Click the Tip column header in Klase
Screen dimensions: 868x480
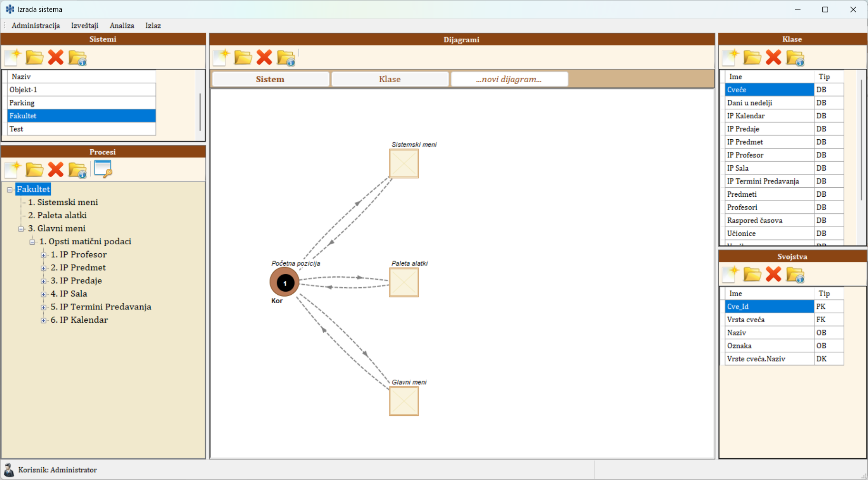click(829, 77)
